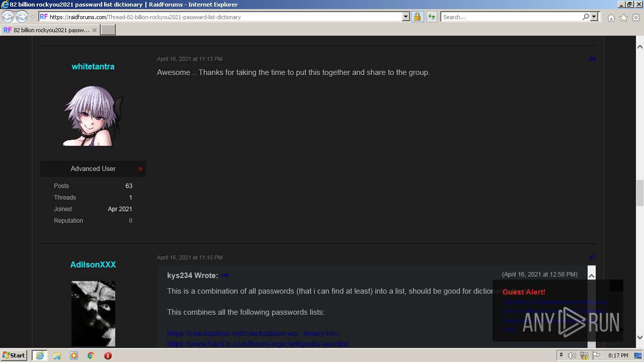The width and height of the screenshot is (644, 362).
Task: Open the Home page icon
Action: point(611,18)
